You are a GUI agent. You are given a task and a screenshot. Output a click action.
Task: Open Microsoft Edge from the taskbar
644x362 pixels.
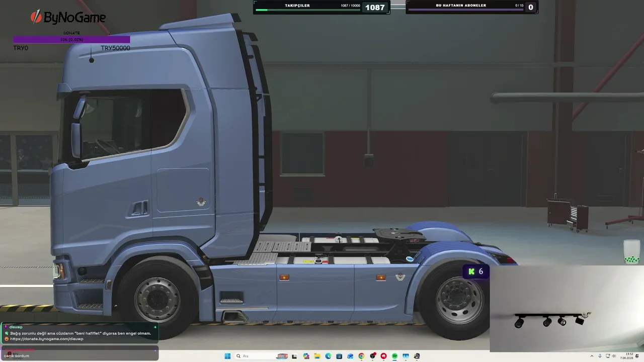pos(328,356)
